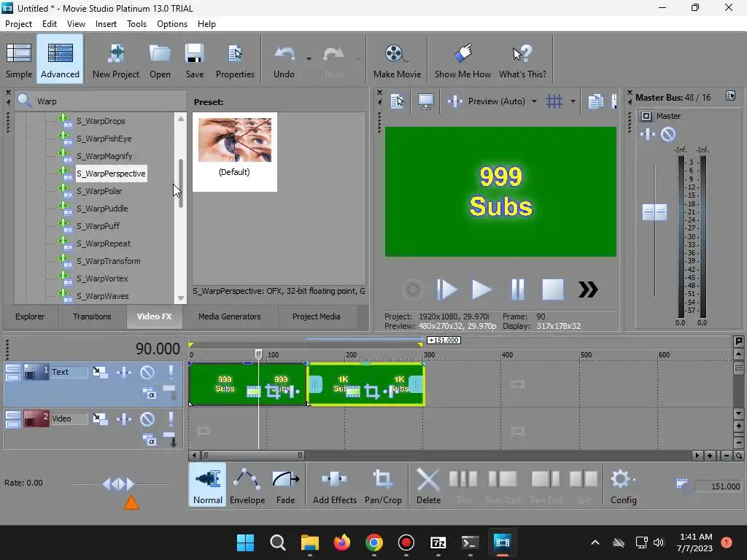Open a project file
The width and height of the screenshot is (747, 560).
pyautogui.click(x=160, y=60)
